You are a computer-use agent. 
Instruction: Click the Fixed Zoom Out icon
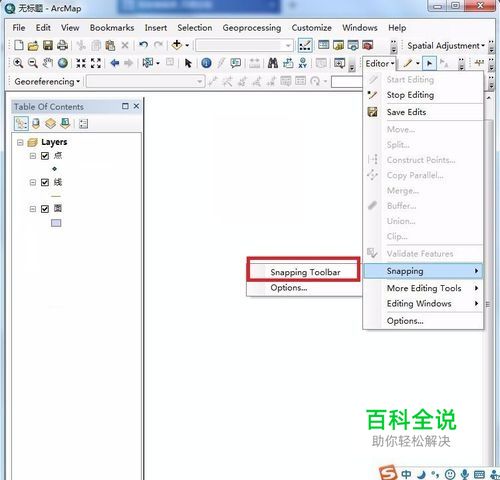tap(96, 63)
